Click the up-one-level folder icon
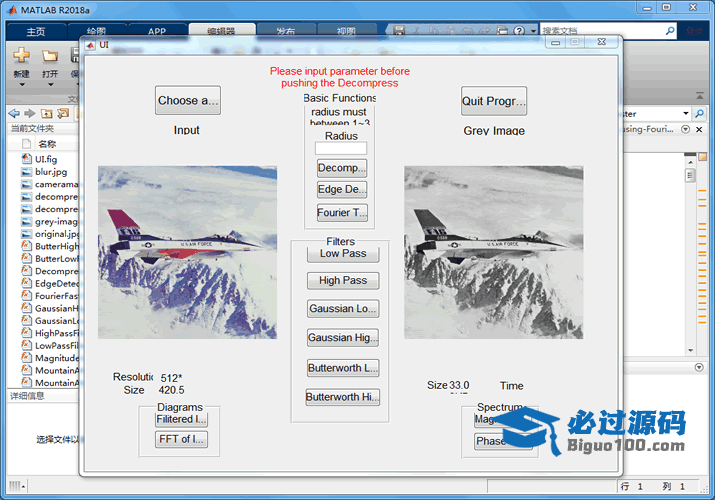This screenshot has width=715, height=500. point(47,113)
